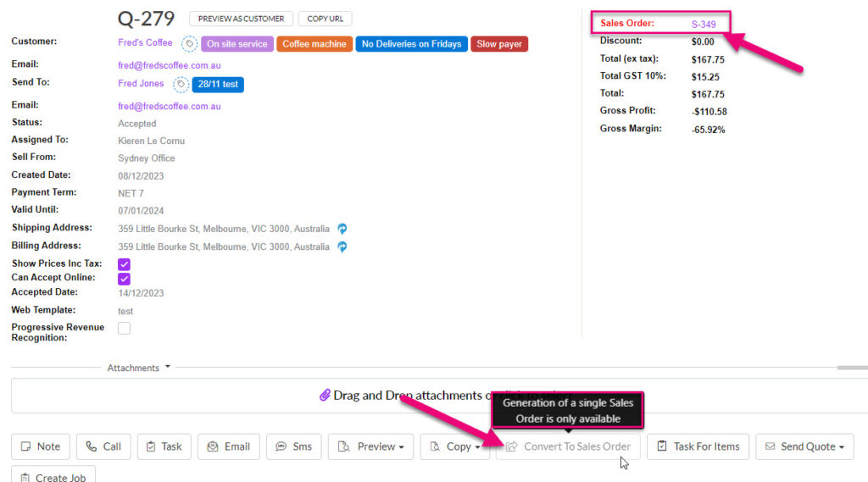Click the attachments drag and drop area
This screenshot has height=482, width=868.
(x=440, y=396)
